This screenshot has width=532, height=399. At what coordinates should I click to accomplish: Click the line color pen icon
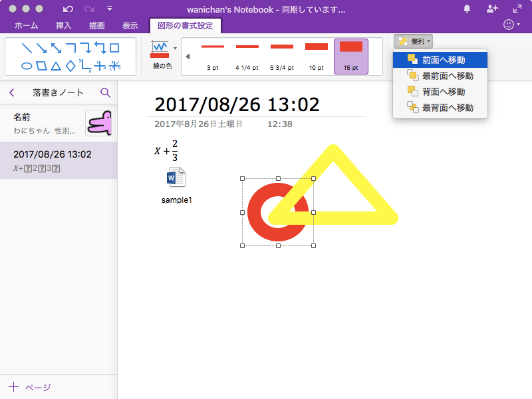(x=160, y=49)
